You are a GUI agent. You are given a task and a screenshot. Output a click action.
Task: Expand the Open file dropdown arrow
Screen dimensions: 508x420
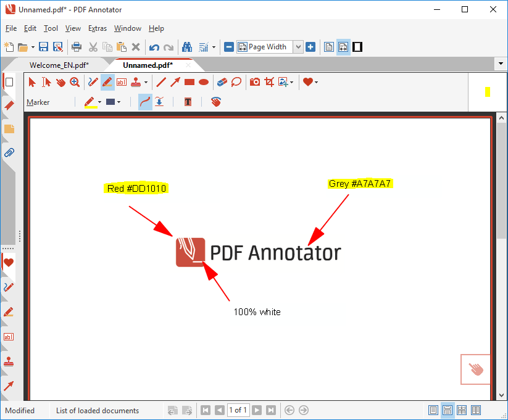[33, 47]
